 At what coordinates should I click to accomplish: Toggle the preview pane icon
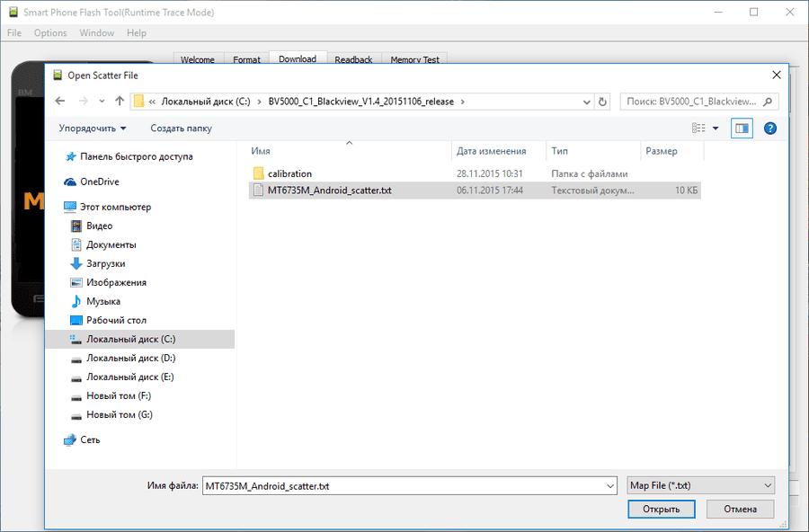tap(742, 129)
